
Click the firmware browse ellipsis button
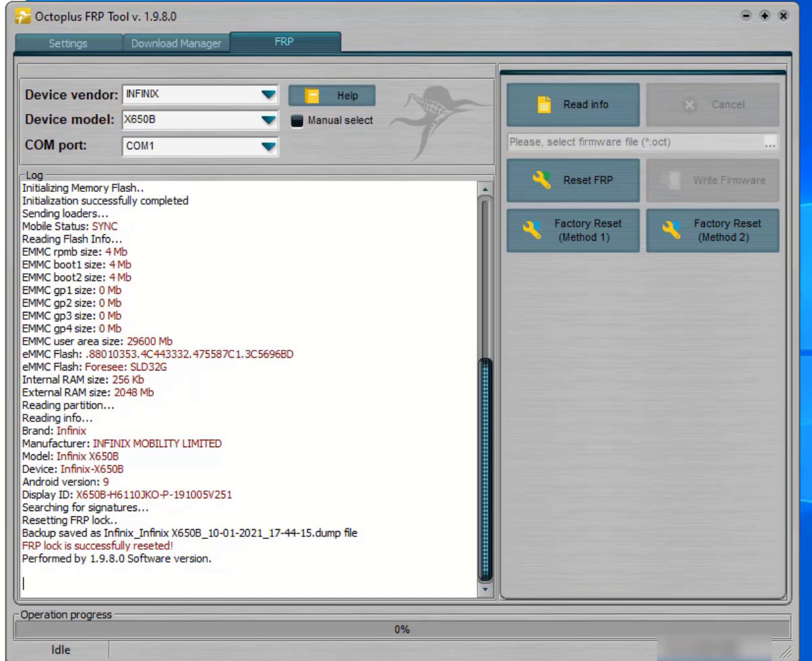[x=770, y=143]
